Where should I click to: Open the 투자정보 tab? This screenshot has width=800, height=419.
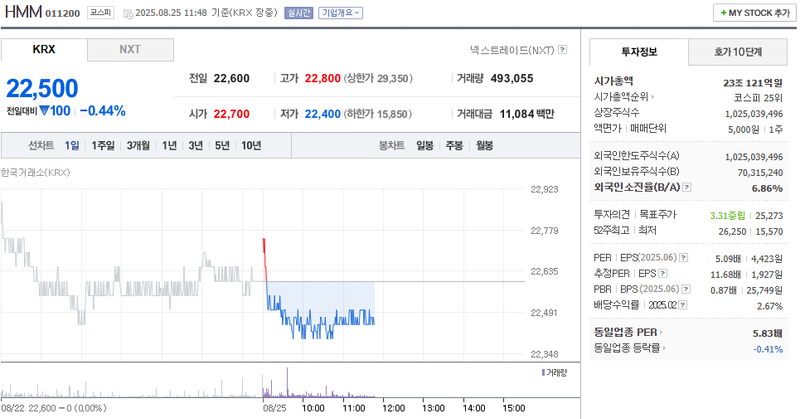[x=639, y=52]
